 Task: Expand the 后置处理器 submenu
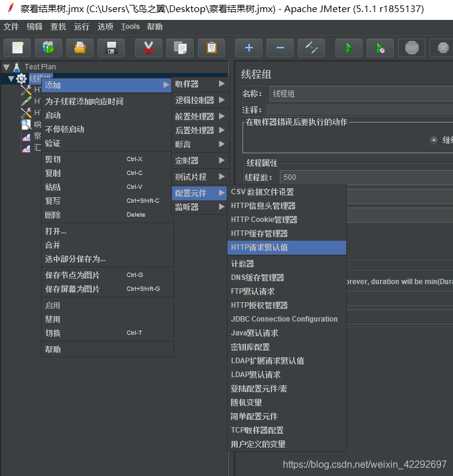pos(200,130)
